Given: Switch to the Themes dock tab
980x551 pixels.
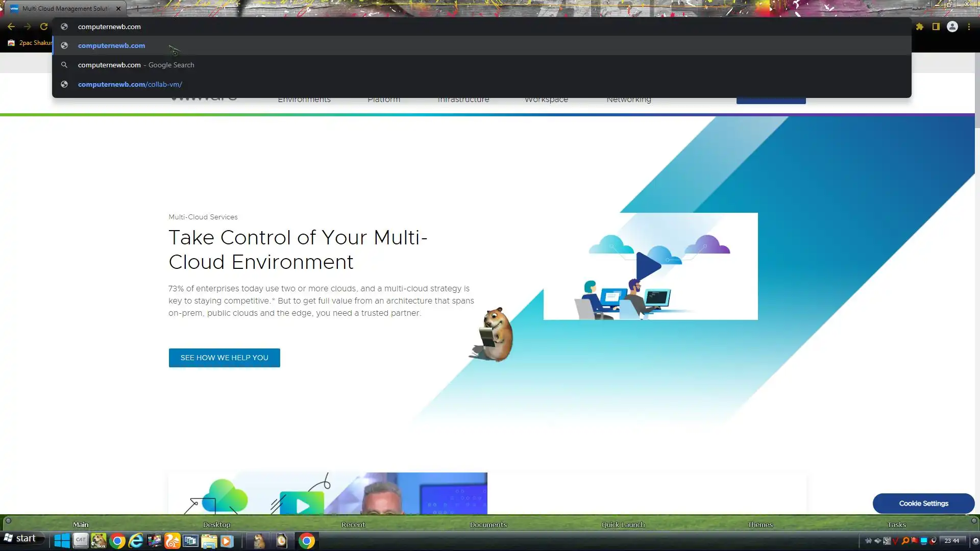Looking at the screenshot, I should [x=760, y=524].
